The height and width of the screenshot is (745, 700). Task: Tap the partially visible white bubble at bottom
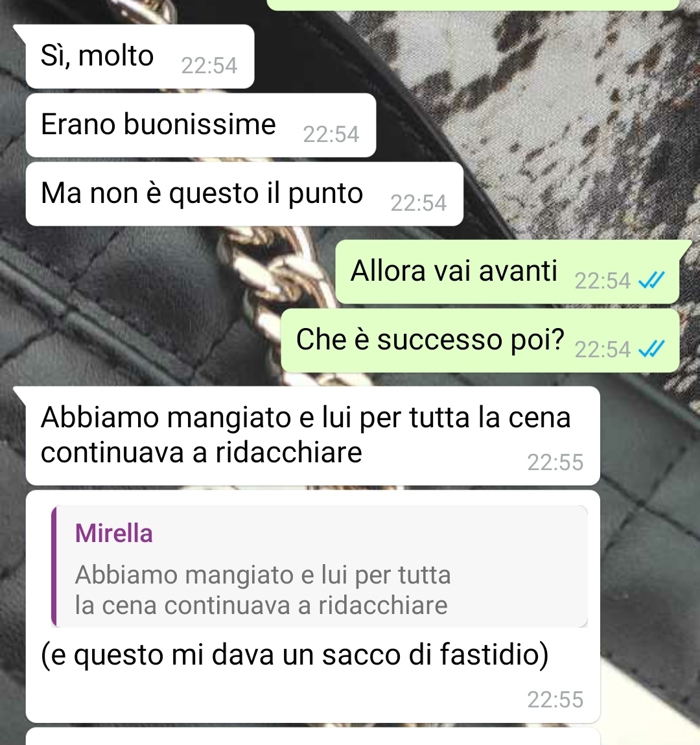point(313,737)
